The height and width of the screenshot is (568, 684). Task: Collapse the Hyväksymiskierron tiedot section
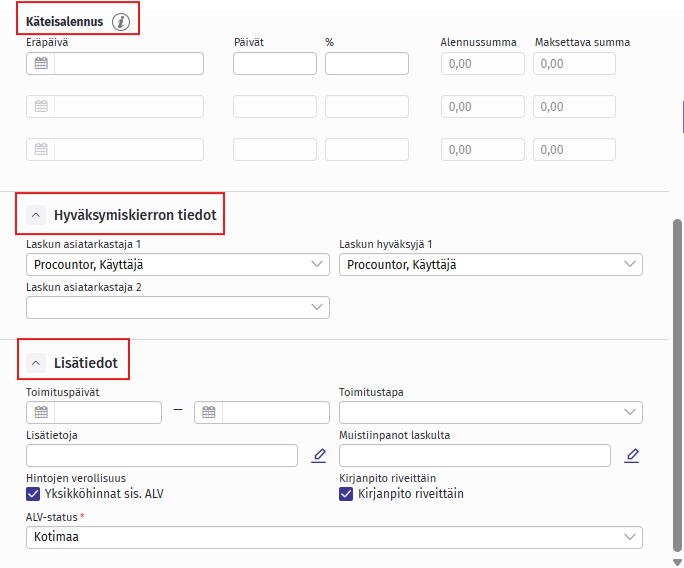coord(36,214)
